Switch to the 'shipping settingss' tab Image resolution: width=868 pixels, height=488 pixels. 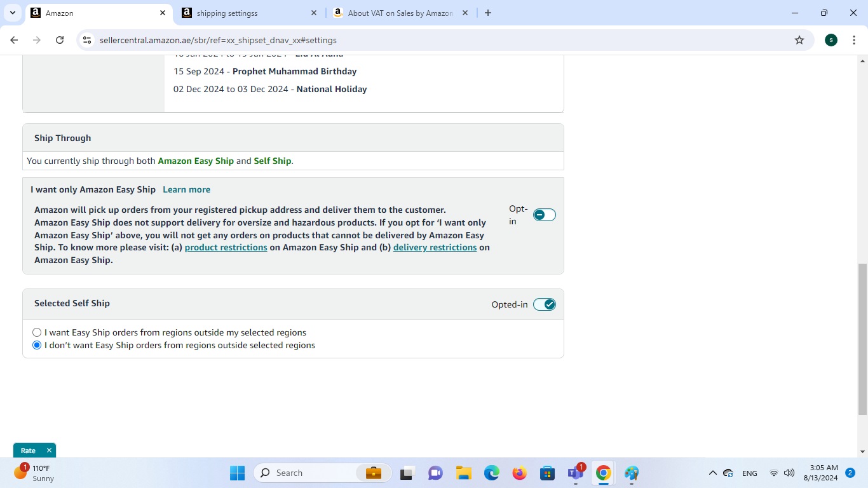click(x=248, y=13)
